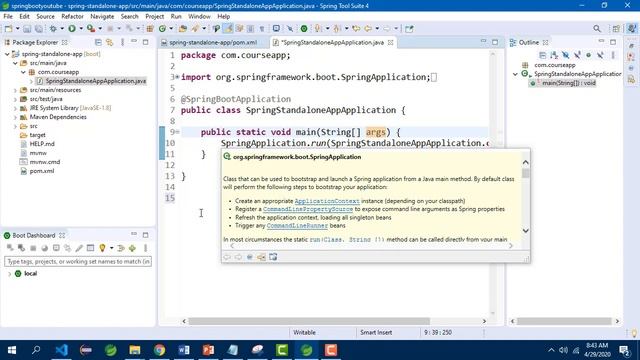Click the Boot Dashboard stop square icon
The width and height of the screenshot is (640, 360).
pos(33,248)
